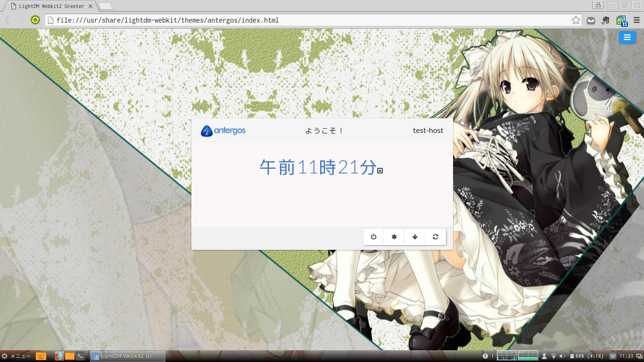The width and height of the screenshot is (644, 362).
Task: Open a new browser tab
Action: click(x=106, y=6)
